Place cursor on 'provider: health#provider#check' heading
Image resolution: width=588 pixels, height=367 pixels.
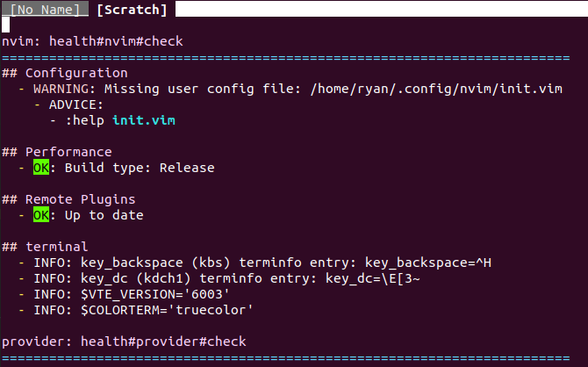pyautogui.click(x=124, y=342)
